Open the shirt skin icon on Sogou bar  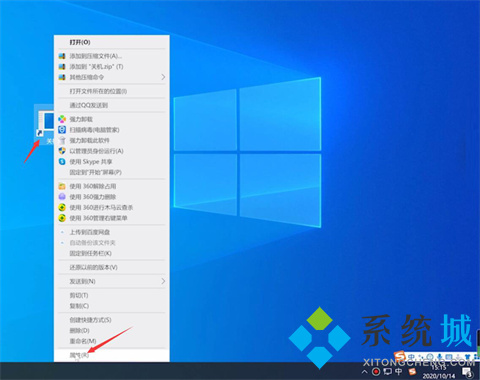point(468,357)
